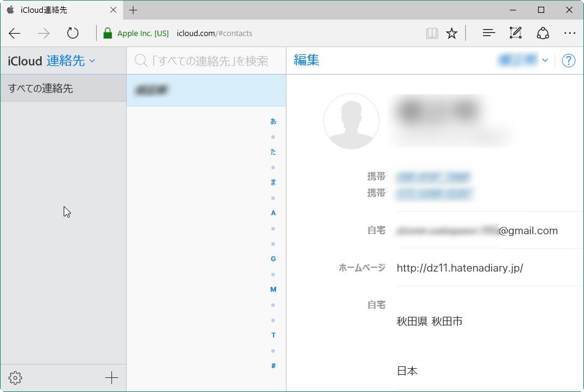Click the icloud.com/#contacts address bar

click(214, 34)
